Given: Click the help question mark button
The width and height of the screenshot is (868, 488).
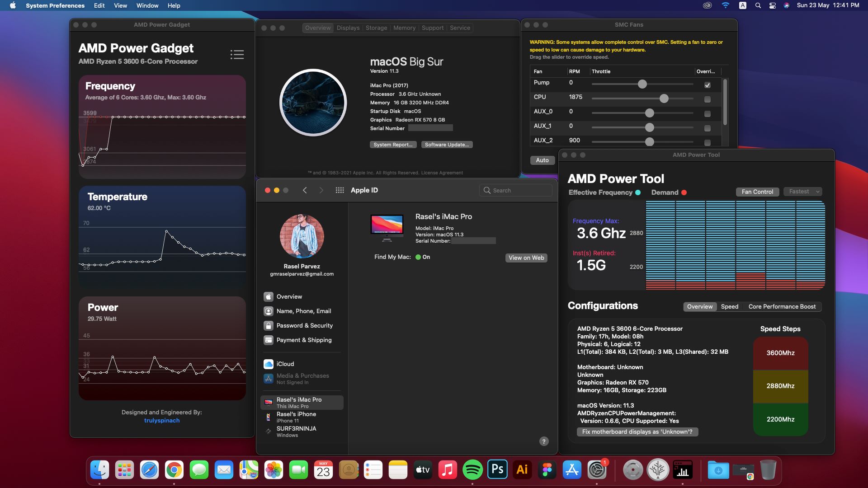Looking at the screenshot, I should [x=544, y=441].
